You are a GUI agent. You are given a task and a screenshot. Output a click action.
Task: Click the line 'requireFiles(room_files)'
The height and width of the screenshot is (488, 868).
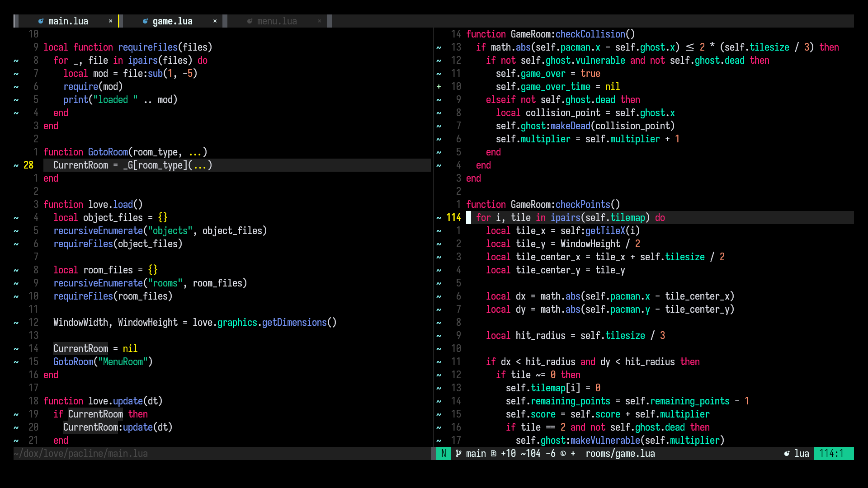point(113,296)
